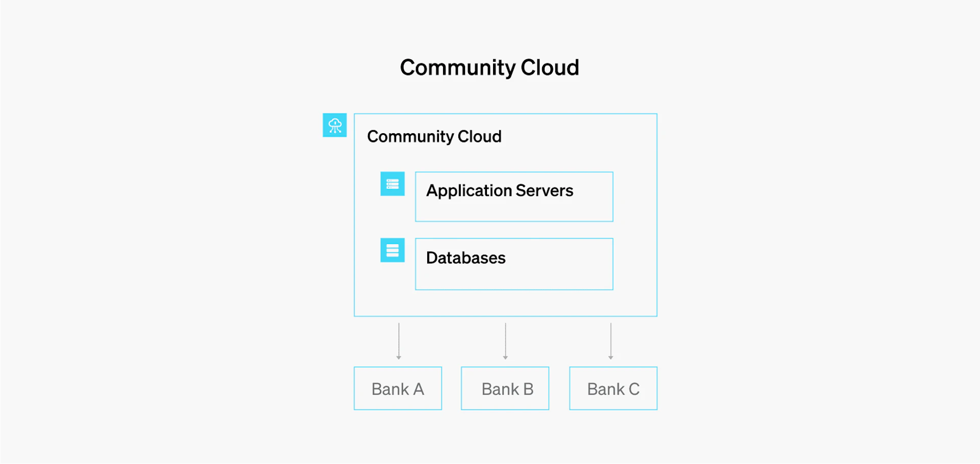Click the database icon next to Databases
This screenshot has width=980, height=464.
click(x=393, y=250)
